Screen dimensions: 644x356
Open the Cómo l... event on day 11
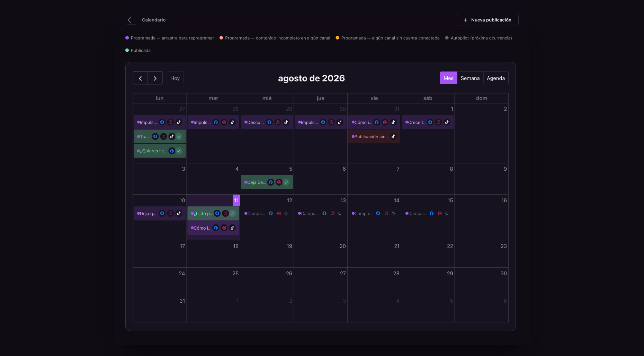coord(213,228)
